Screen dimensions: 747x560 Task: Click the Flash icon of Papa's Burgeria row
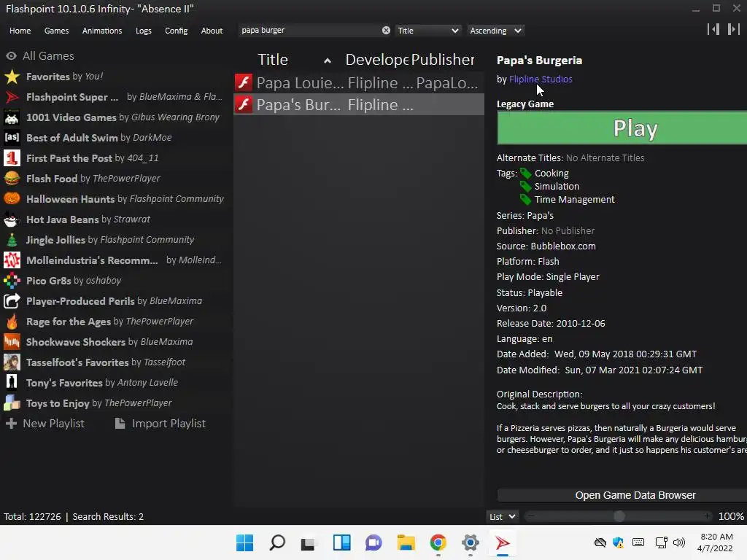[x=244, y=104]
